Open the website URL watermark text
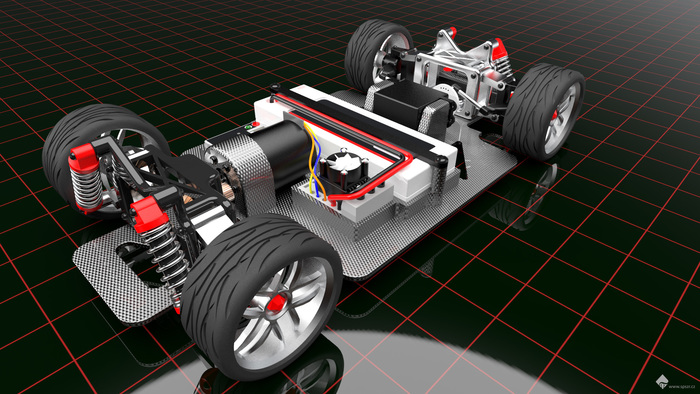 click(682, 386)
